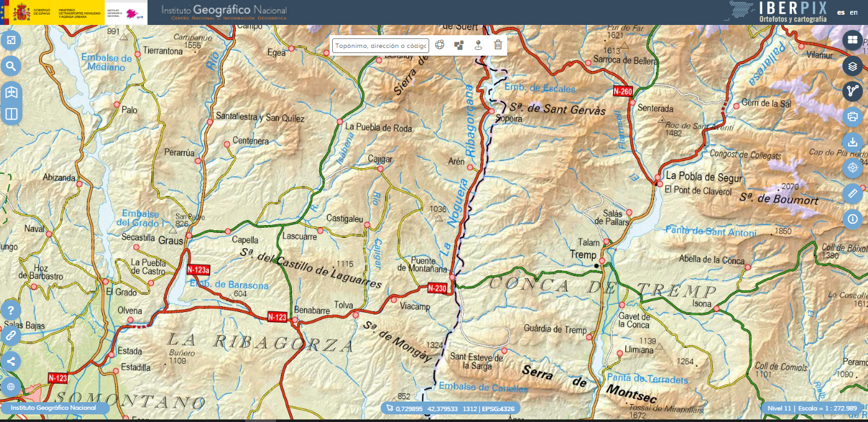Open the route drawing tool (nodes icon)
868x422 pixels.
[x=852, y=91]
